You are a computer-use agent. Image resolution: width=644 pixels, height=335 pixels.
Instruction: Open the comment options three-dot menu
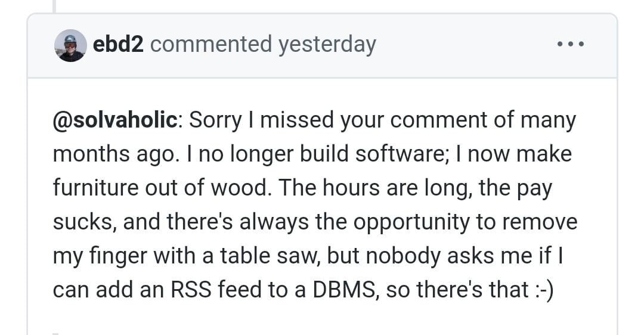click(x=571, y=45)
